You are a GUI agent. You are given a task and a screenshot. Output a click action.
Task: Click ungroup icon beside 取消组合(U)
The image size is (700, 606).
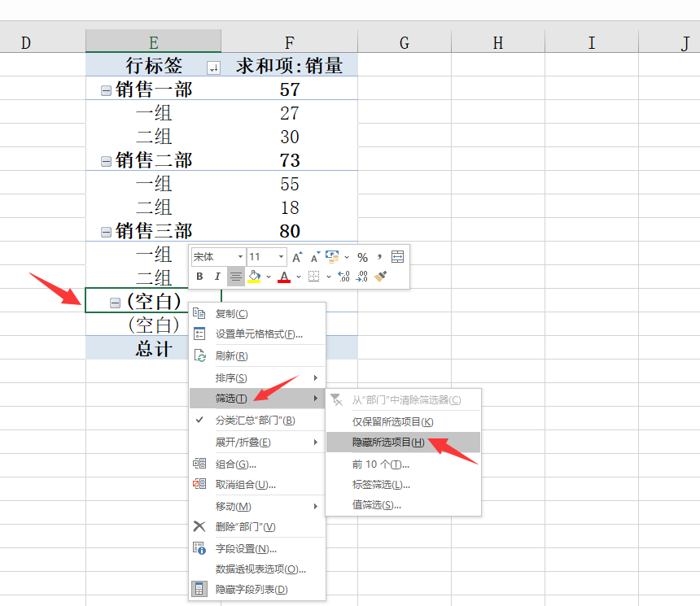tap(199, 483)
